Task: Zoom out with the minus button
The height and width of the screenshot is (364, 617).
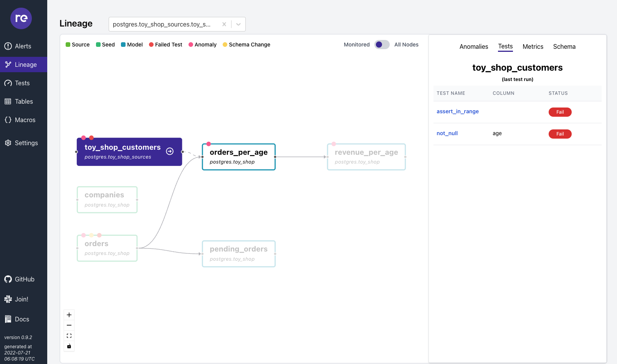Action: click(x=69, y=325)
